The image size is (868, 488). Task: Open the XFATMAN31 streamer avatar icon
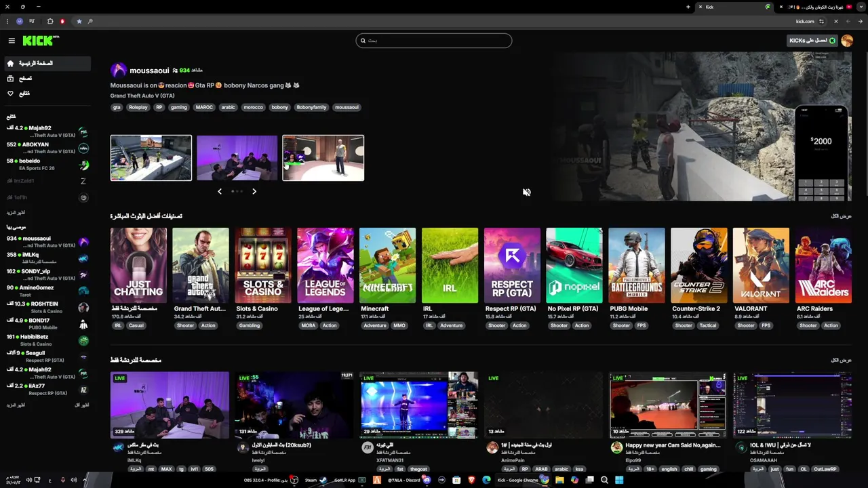pos(367,448)
